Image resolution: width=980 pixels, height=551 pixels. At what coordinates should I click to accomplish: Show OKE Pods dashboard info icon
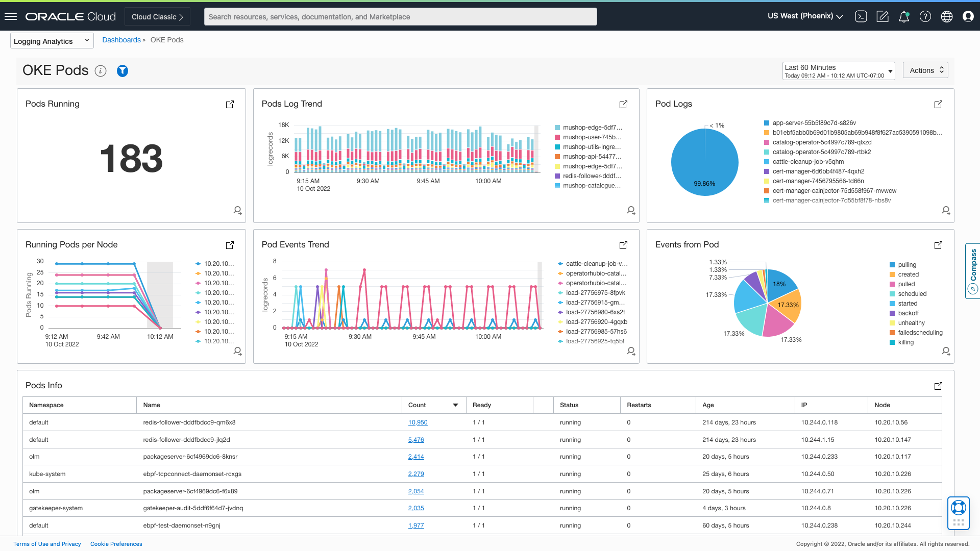click(101, 71)
